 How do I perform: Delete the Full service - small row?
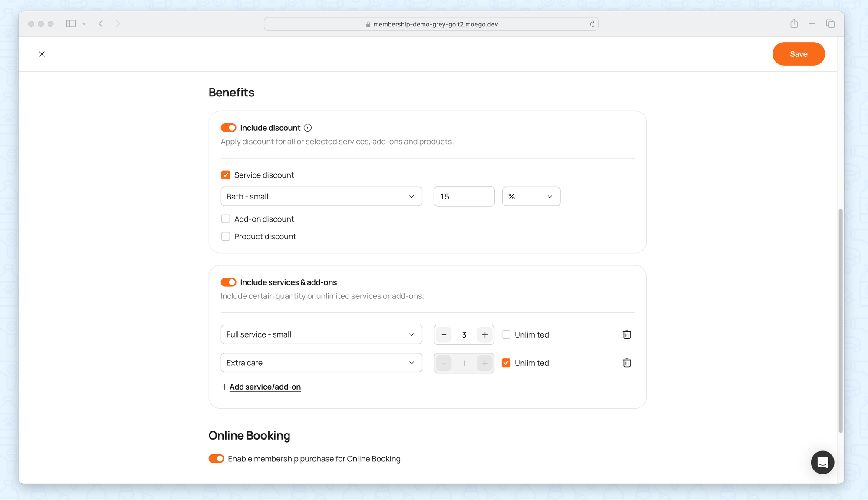click(x=627, y=334)
